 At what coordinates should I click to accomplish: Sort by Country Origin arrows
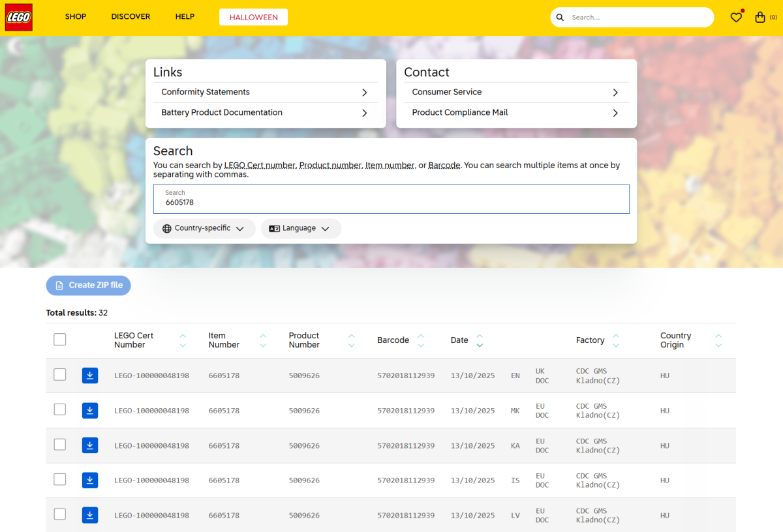(x=718, y=340)
